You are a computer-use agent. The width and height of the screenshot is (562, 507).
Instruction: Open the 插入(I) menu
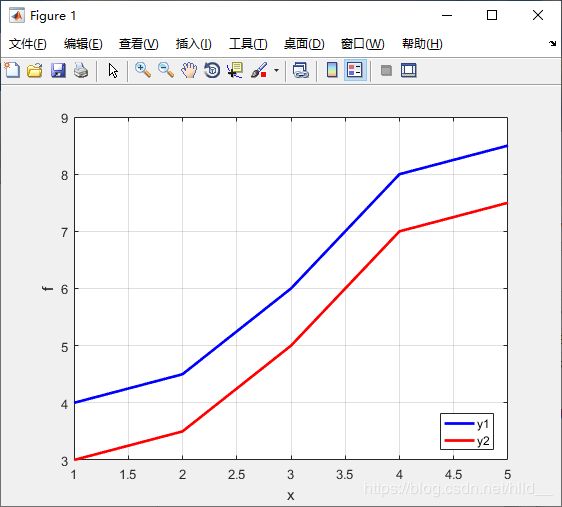(x=194, y=44)
